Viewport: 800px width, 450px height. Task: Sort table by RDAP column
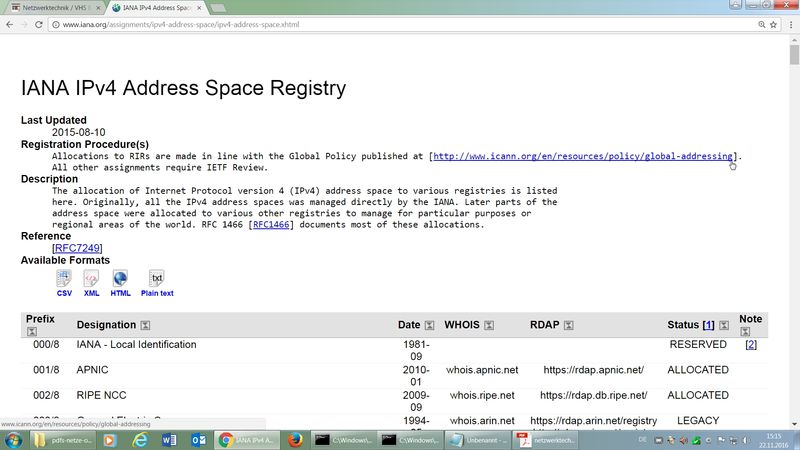click(x=568, y=325)
